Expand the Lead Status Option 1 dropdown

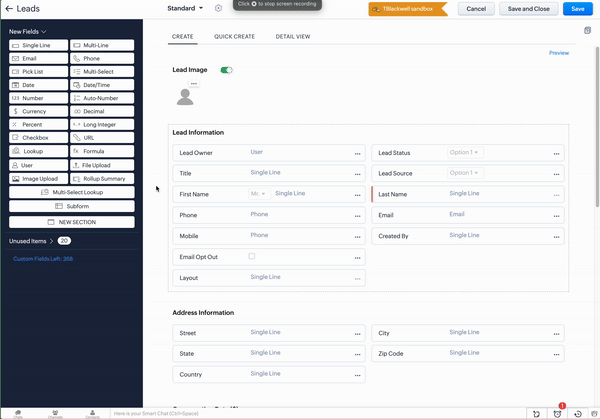click(465, 152)
